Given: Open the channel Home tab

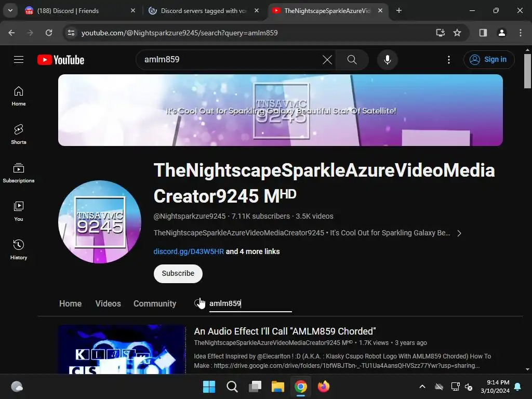Looking at the screenshot, I should (70, 303).
